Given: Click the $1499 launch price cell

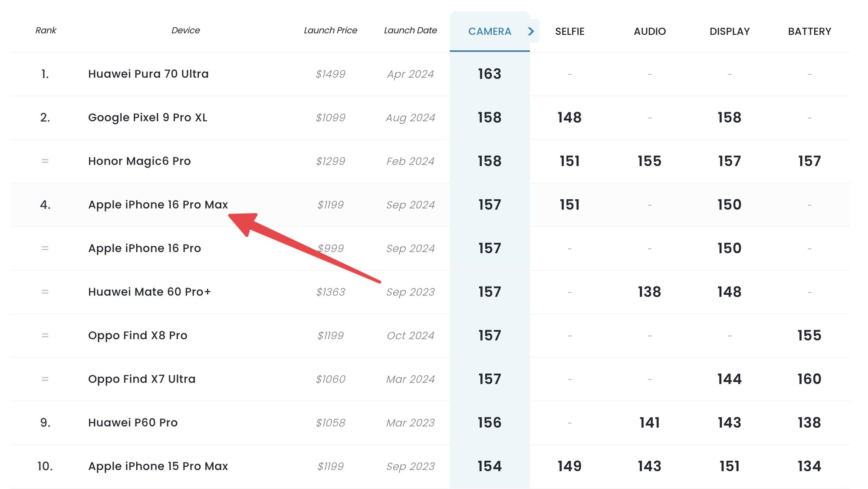Looking at the screenshot, I should click(x=330, y=74).
